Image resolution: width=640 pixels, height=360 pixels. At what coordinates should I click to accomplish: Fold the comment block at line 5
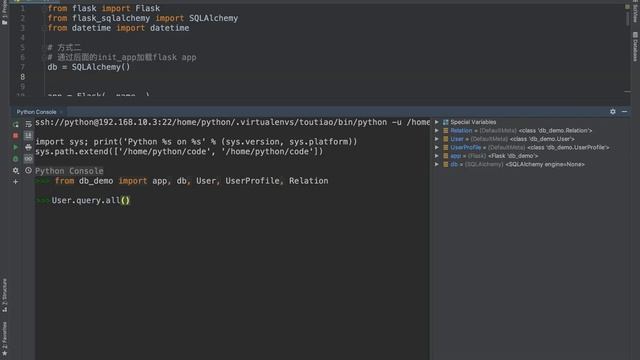[43, 47]
